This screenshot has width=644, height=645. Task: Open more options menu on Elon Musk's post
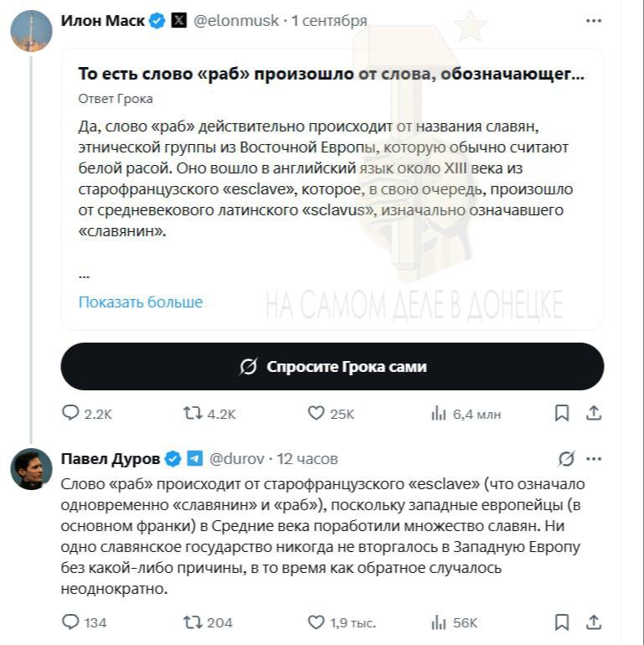coord(594,21)
